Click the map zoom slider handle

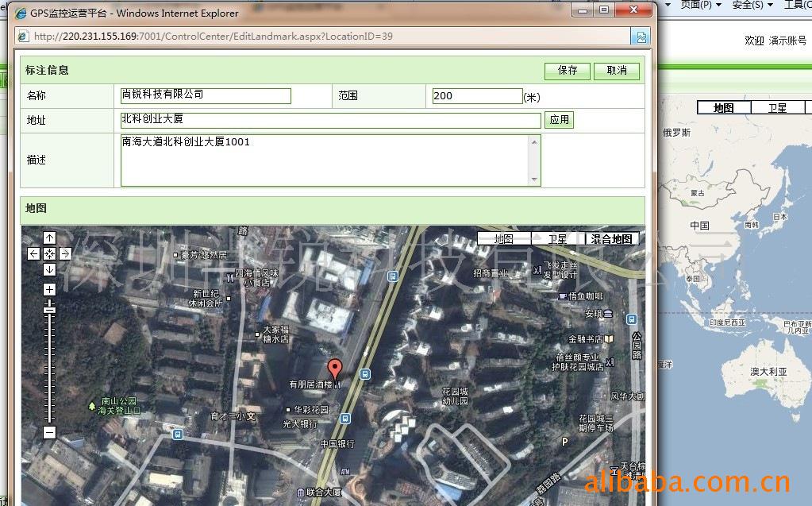click(49, 309)
